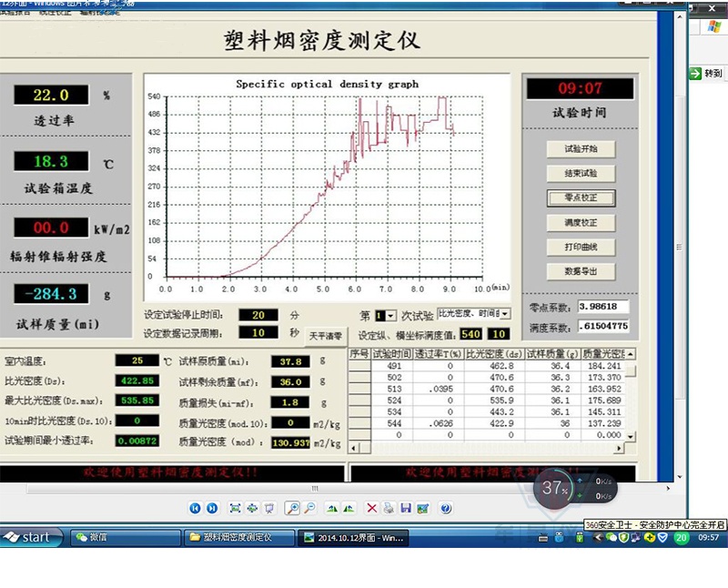
Task: Open the test number 第 dropdown
Action: click(x=391, y=316)
